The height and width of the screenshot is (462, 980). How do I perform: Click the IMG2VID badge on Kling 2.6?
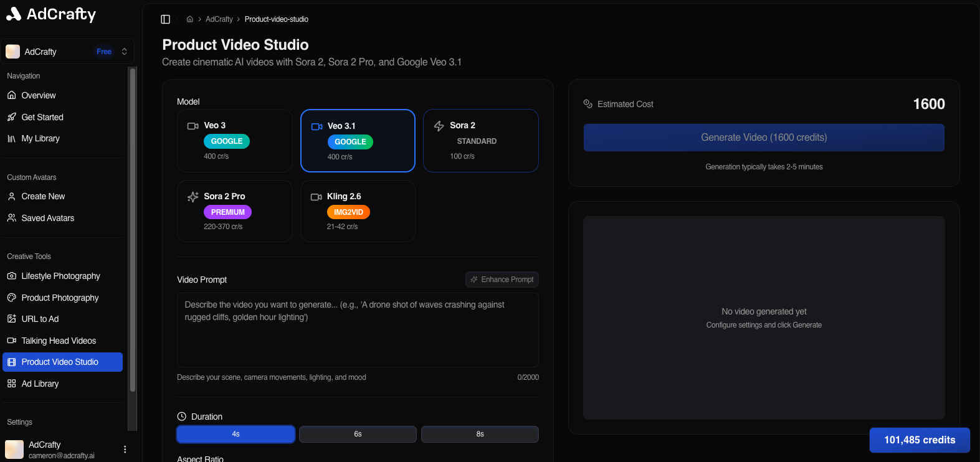point(348,212)
